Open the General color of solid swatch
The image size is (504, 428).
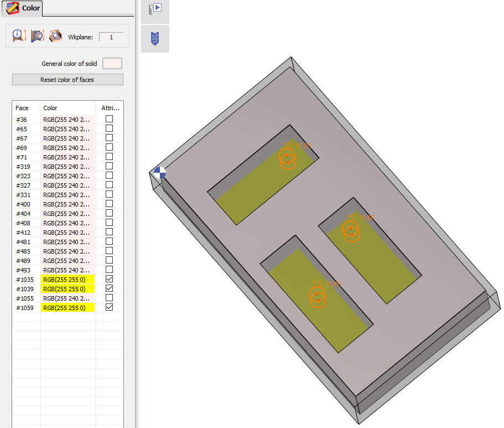tap(112, 64)
